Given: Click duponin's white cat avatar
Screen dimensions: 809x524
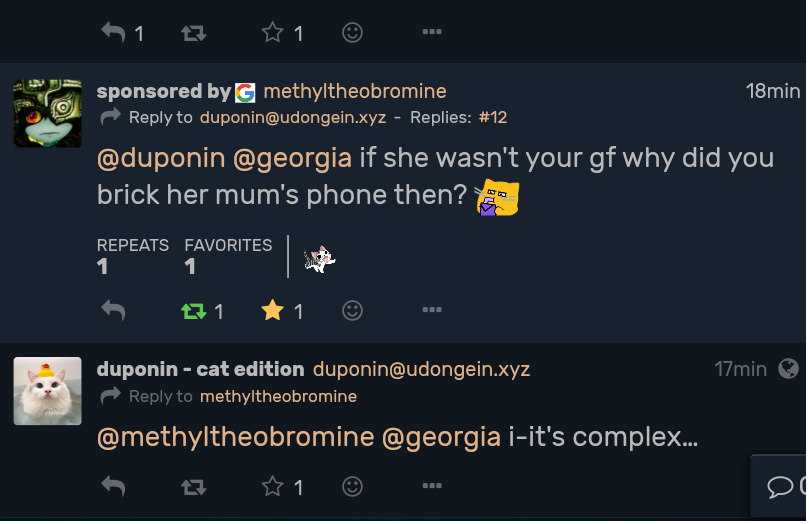Looking at the screenshot, I should point(47,391).
